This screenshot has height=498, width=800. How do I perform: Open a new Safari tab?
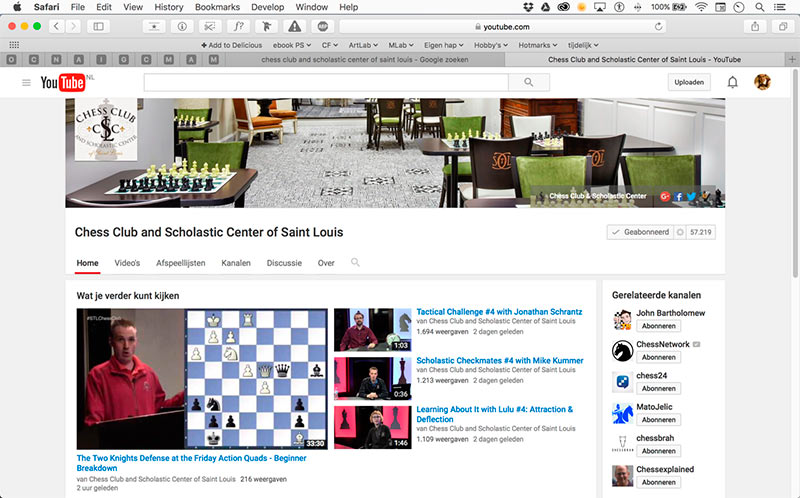pyautogui.click(x=792, y=60)
